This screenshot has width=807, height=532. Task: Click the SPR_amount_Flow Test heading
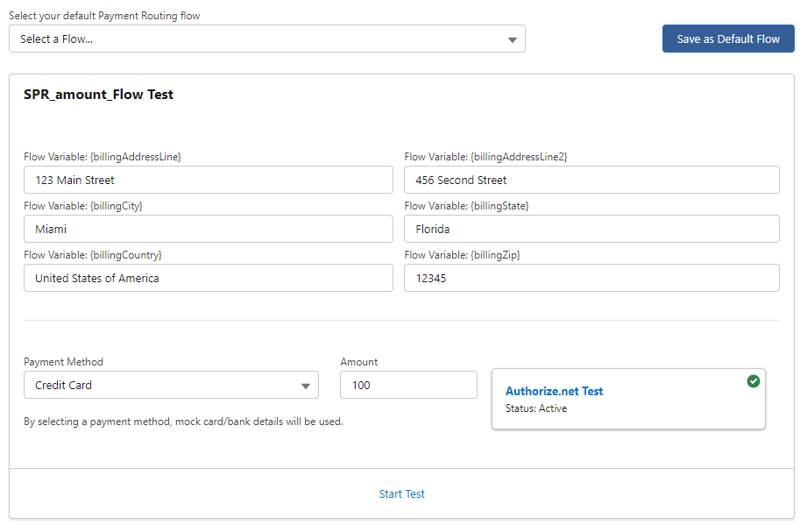pos(99,95)
